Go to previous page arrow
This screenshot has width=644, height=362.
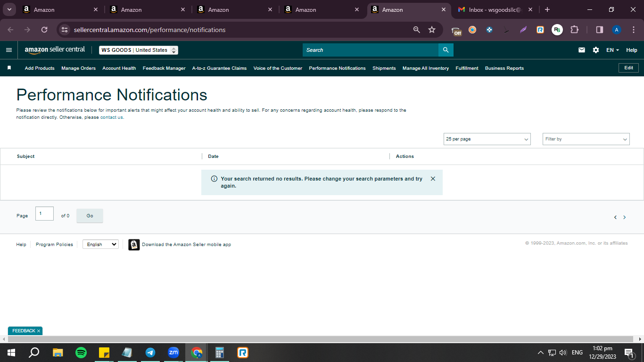coord(615,217)
